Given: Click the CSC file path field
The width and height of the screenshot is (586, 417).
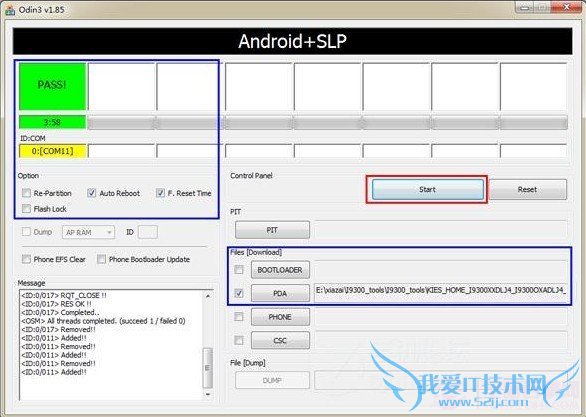Looking at the screenshot, I should coord(441,340).
